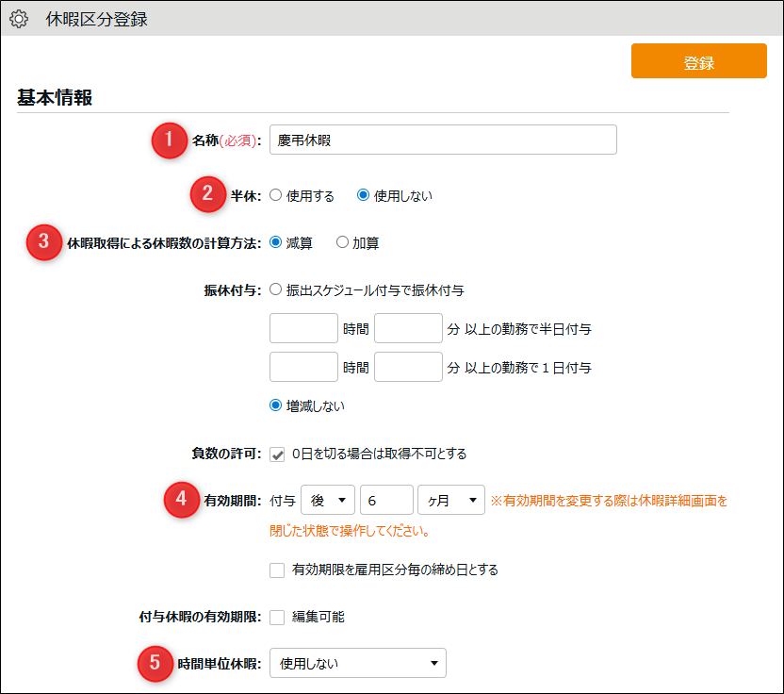
Task: Click the settings gear icon beside 休暇区分登録
Action: (x=19, y=19)
